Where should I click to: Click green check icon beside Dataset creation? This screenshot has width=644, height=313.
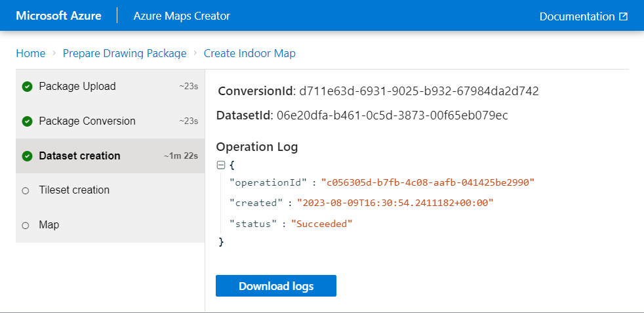(x=27, y=156)
